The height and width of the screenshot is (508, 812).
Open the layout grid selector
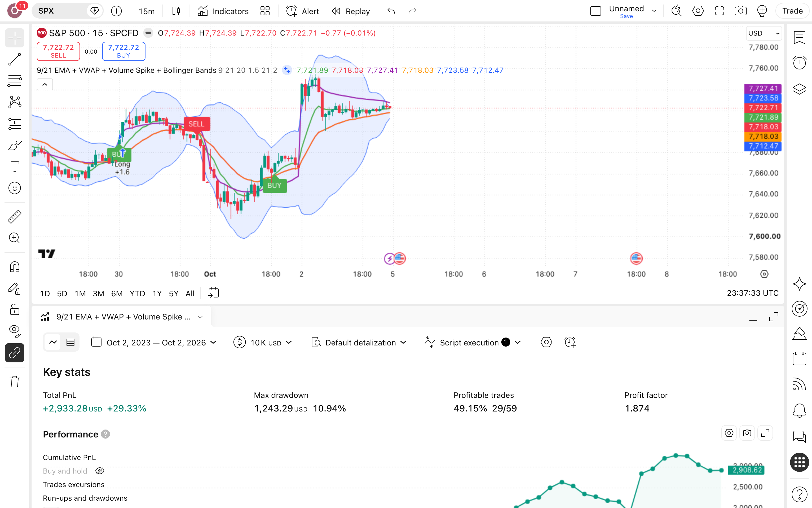click(265, 11)
